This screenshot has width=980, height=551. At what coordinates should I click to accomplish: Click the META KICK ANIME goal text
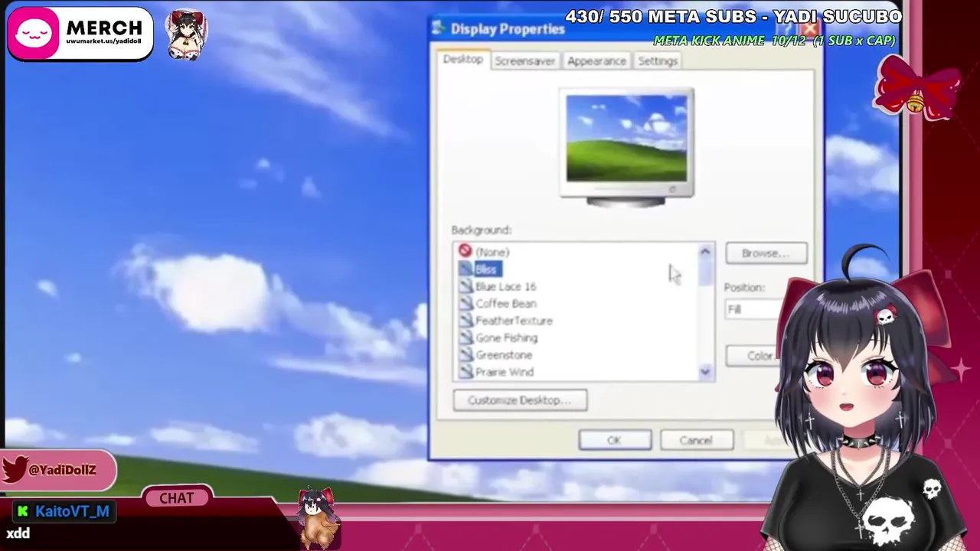coord(774,40)
